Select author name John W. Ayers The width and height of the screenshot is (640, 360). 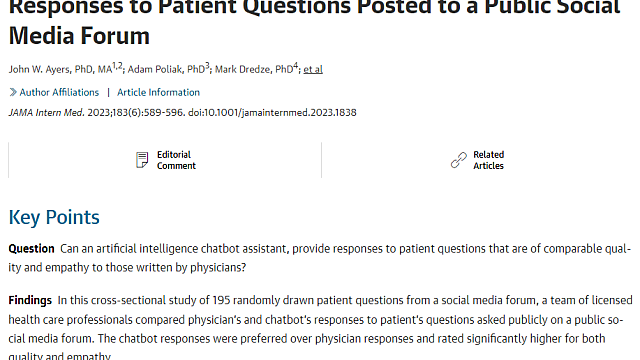(x=40, y=69)
